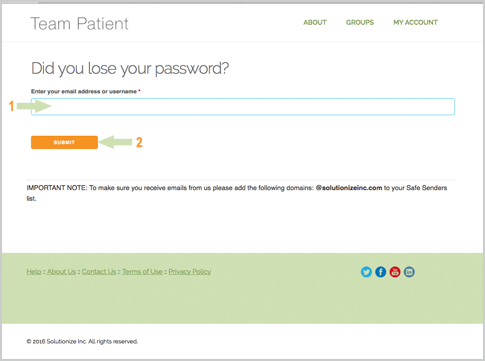485x361 pixels.
Task: Open the About menu item
Action: pos(315,22)
